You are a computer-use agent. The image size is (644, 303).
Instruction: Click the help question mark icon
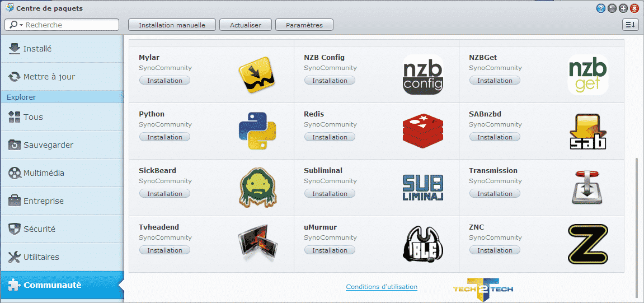pyautogui.click(x=600, y=8)
